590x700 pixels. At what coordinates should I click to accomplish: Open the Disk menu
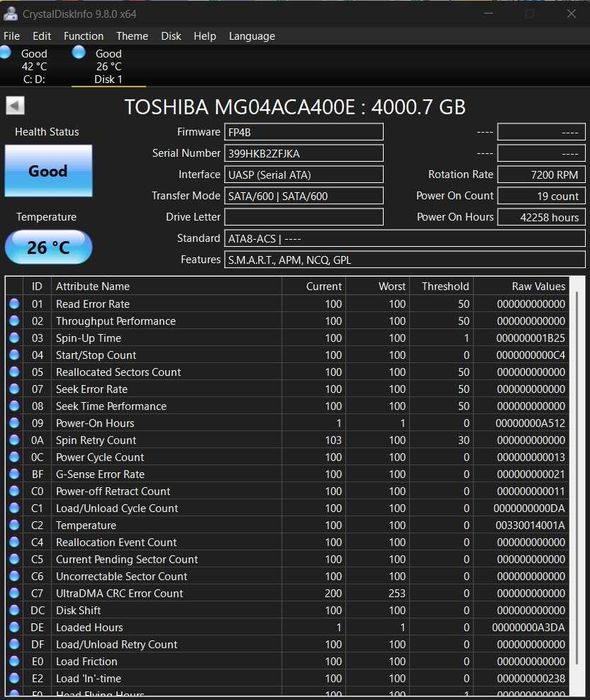click(171, 36)
